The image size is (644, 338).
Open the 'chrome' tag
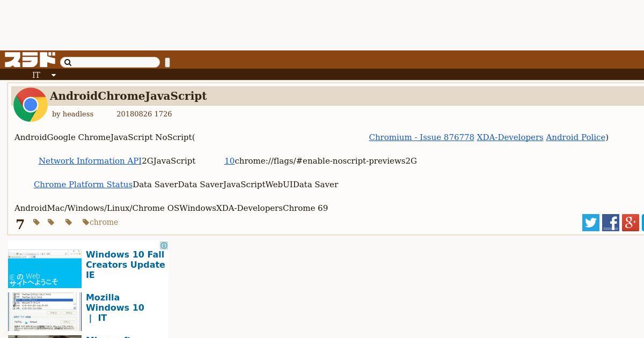click(104, 222)
